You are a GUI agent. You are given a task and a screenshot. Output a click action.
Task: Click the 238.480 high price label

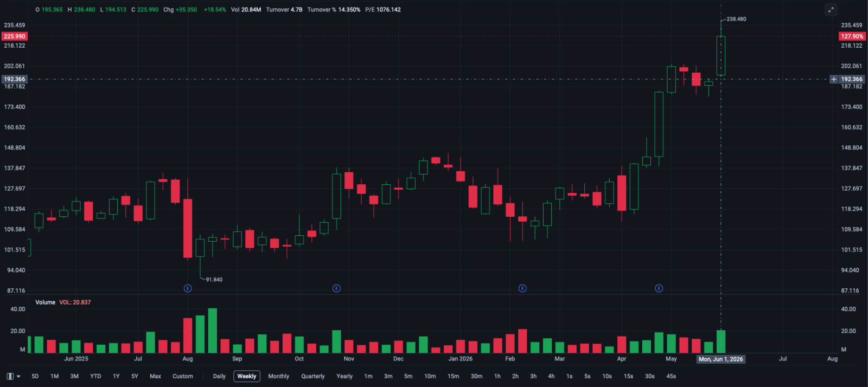click(736, 19)
